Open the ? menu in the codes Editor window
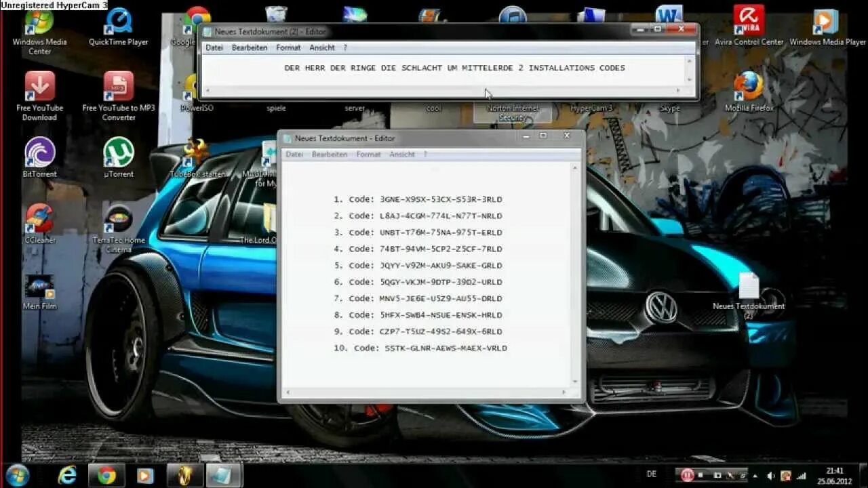The image size is (868, 488). click(x=425, y=155)
